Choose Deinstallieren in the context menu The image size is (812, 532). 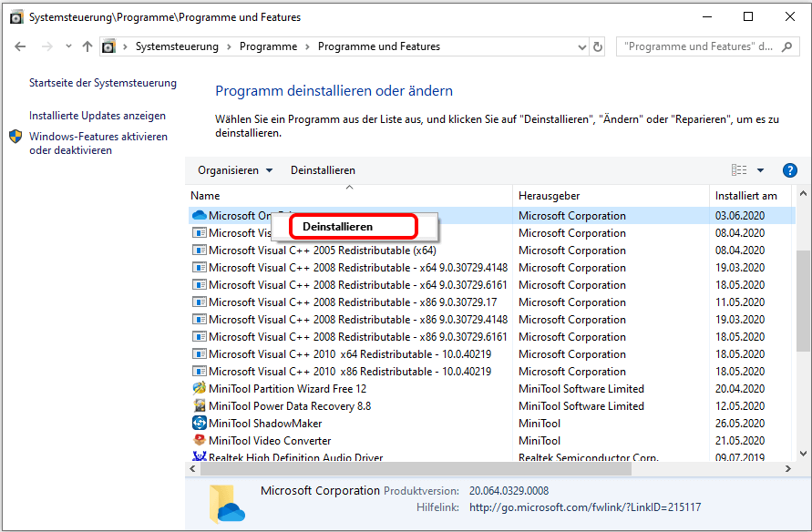[337, 227]
